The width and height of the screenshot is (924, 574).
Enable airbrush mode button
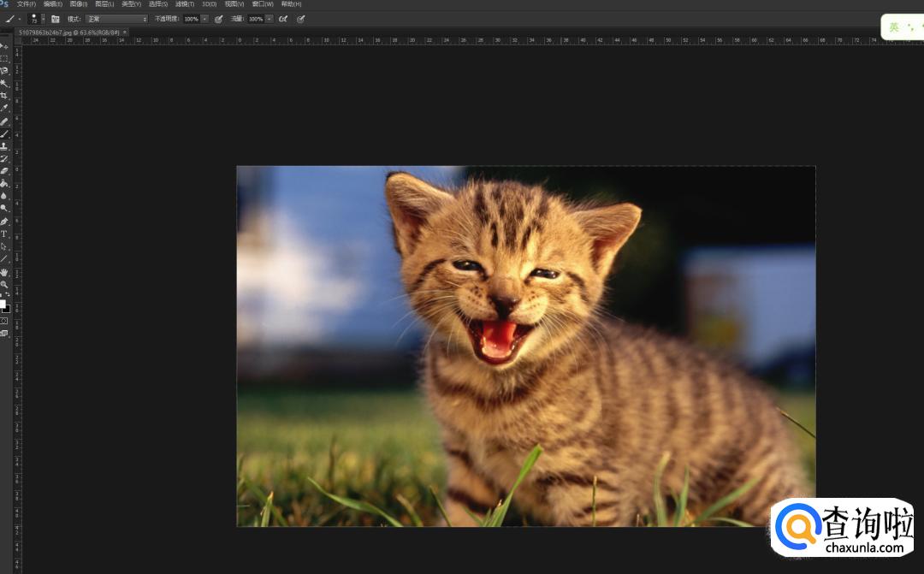pyautogui.click(x=283, y=19)
